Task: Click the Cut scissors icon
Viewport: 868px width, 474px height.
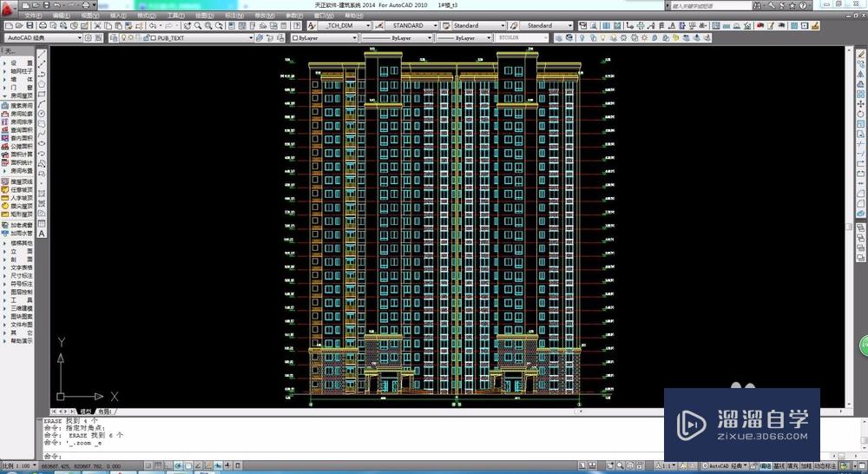Action: (97, 25)
